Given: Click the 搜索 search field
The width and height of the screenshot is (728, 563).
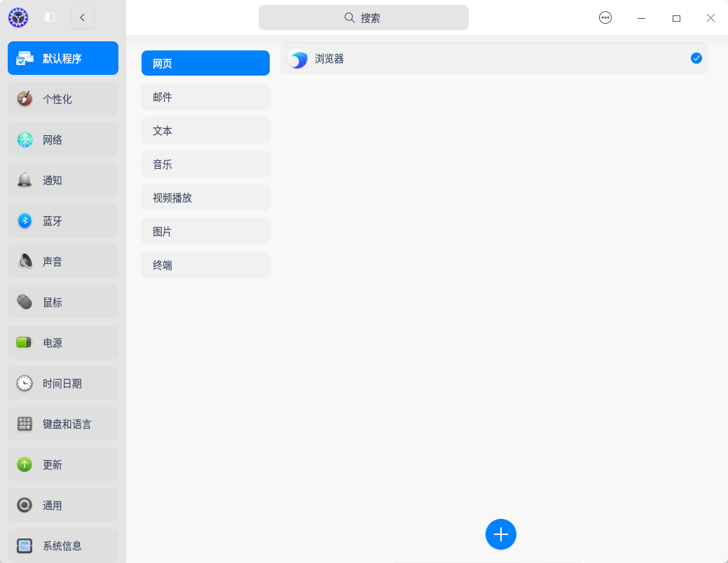Looking at the screenshot, I should (363, 18).
